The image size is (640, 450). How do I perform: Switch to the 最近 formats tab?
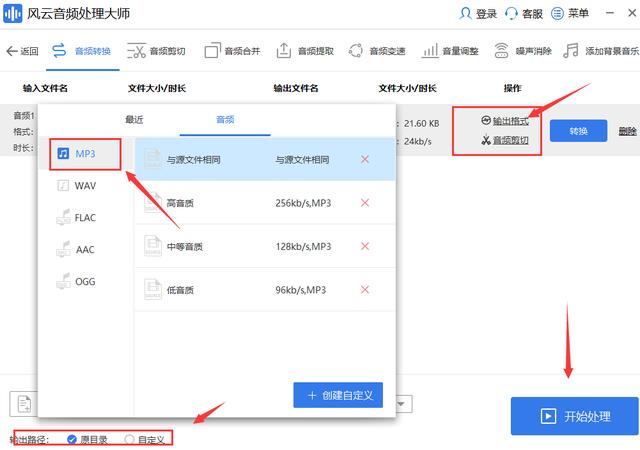click(x=134, y=120)
